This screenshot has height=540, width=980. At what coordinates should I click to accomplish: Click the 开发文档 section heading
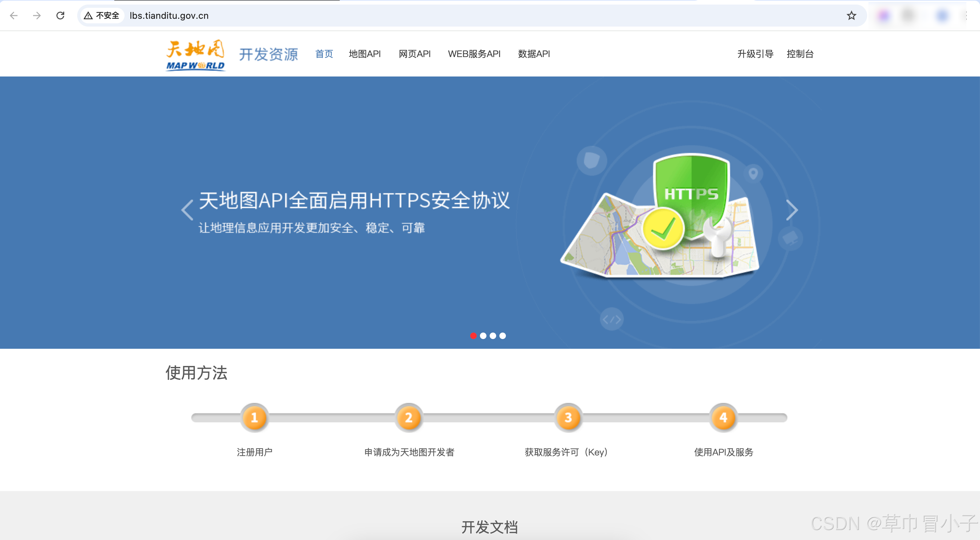pyautogui.click(x=490, y=527)
